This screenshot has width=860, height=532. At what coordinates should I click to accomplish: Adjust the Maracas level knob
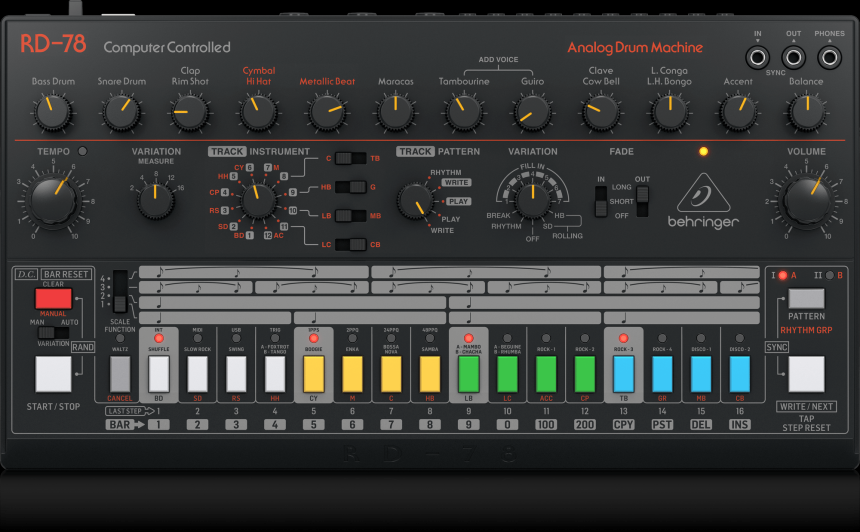396,112
